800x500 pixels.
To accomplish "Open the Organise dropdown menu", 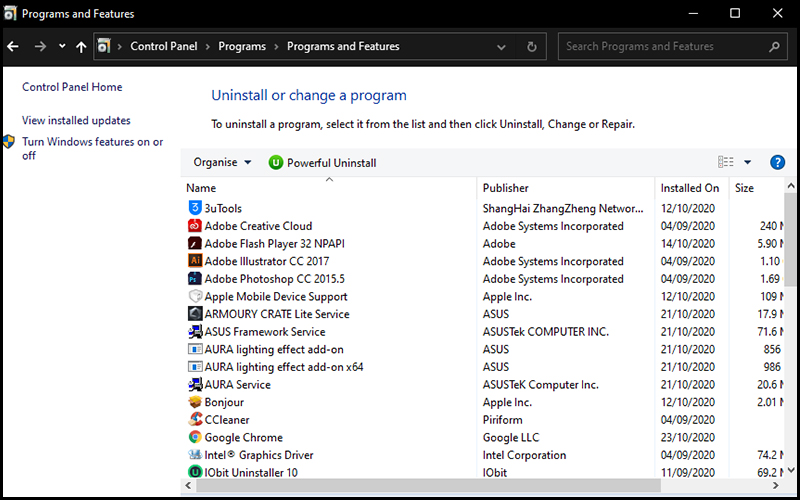I will (x=222, y=162).
